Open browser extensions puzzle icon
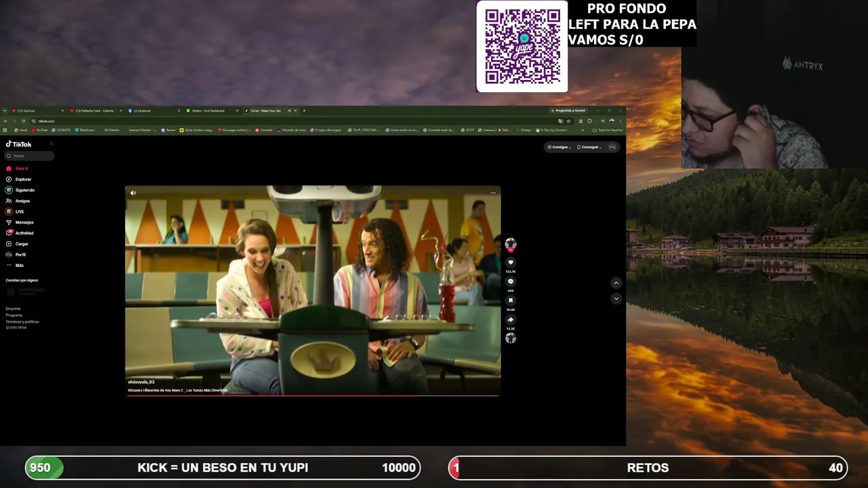The width and height of the screenshot is (868, 488). coord(589,121)
